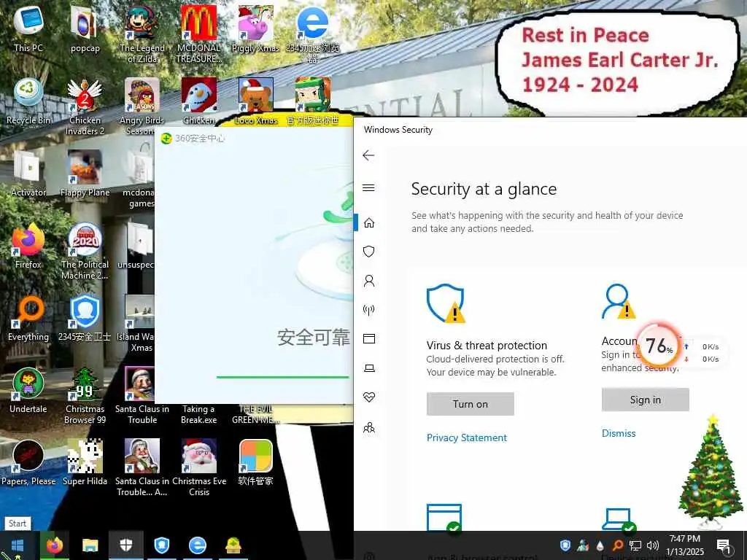Dismiss the account protection warning
Image resolution: width=747 pixels, height=560 pixels.
(619, 433)
